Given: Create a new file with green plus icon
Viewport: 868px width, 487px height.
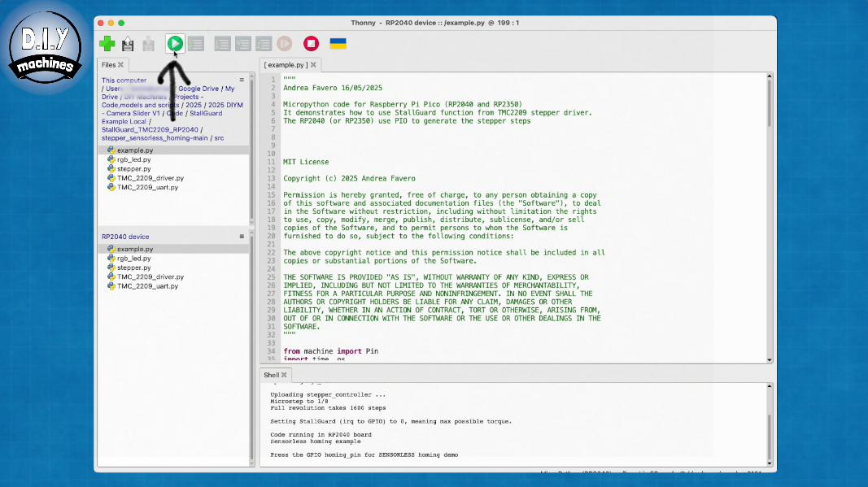Looking at the screenshot, I should point(107,44).
